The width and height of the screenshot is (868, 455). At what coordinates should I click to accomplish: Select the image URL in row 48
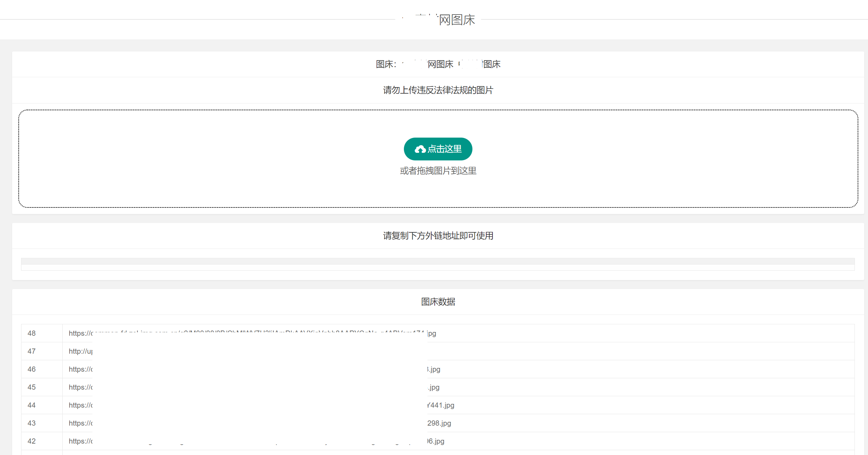[252, 333]
